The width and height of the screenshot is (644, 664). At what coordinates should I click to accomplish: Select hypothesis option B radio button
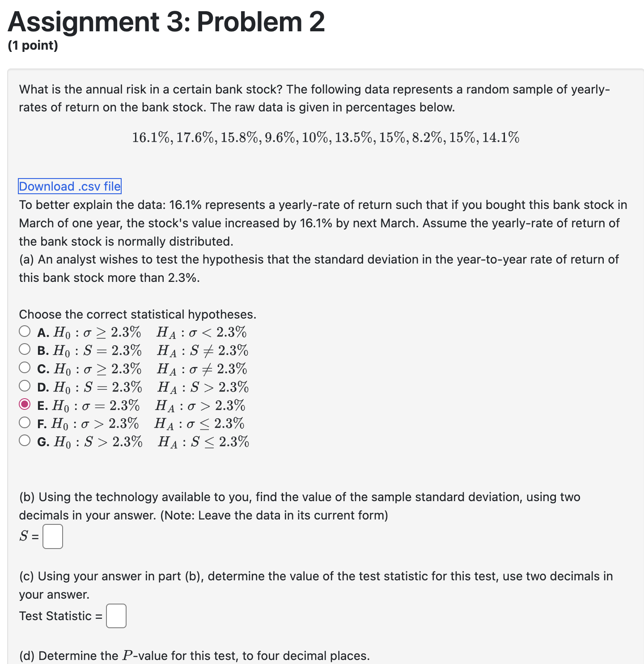(25, 349)
